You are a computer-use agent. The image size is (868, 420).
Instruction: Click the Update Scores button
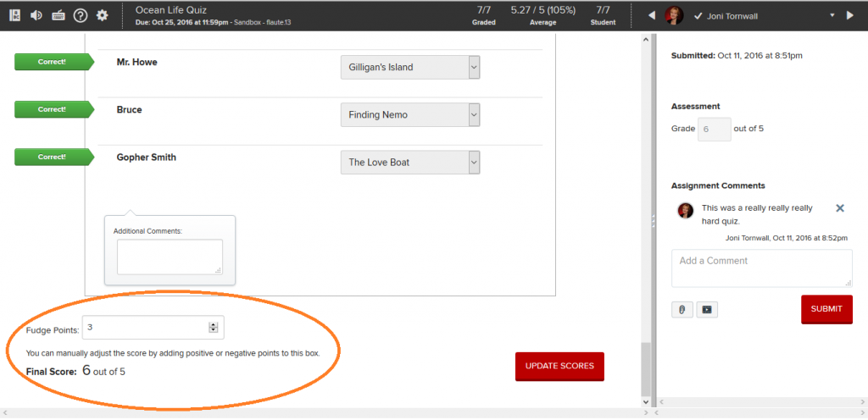(559, 367)
